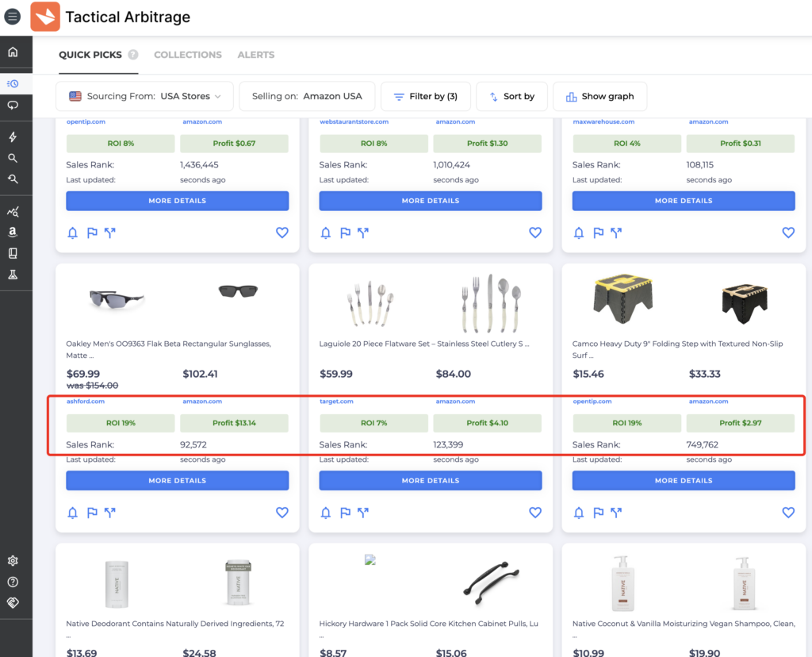Screen dimensions: 812x657
Task: Favorite the Laguiole flatware deal with the heart
Action: [535, 513]
